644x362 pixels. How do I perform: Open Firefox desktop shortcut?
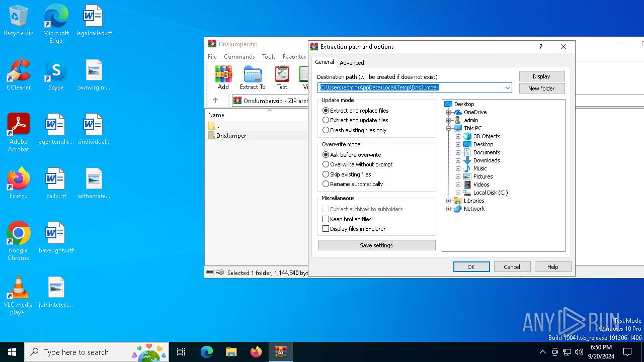[19, 184]
